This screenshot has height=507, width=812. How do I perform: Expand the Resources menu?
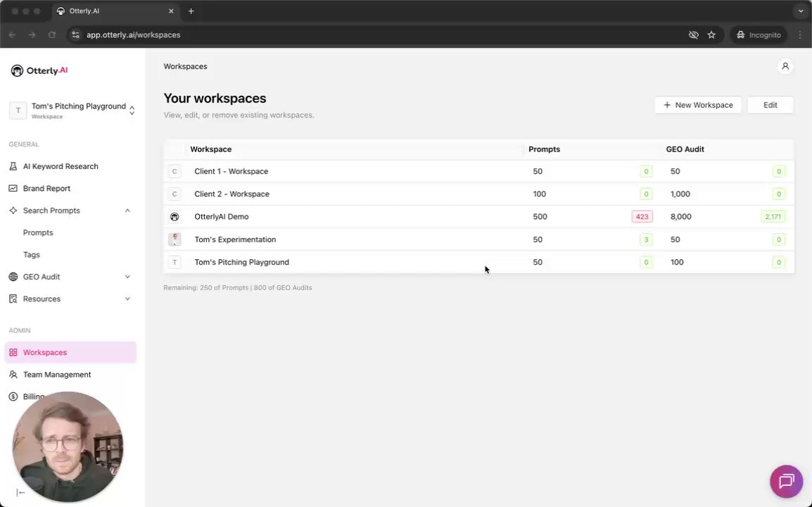click(127, 299)
